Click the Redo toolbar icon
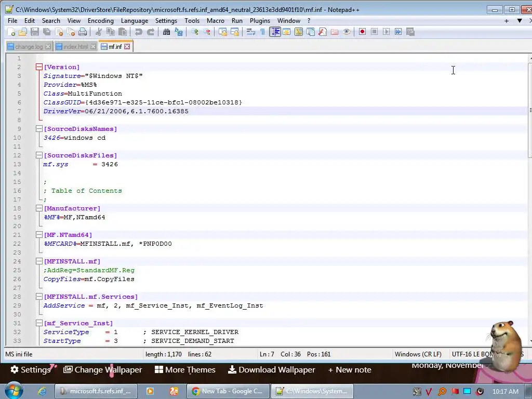 point(150,32)
